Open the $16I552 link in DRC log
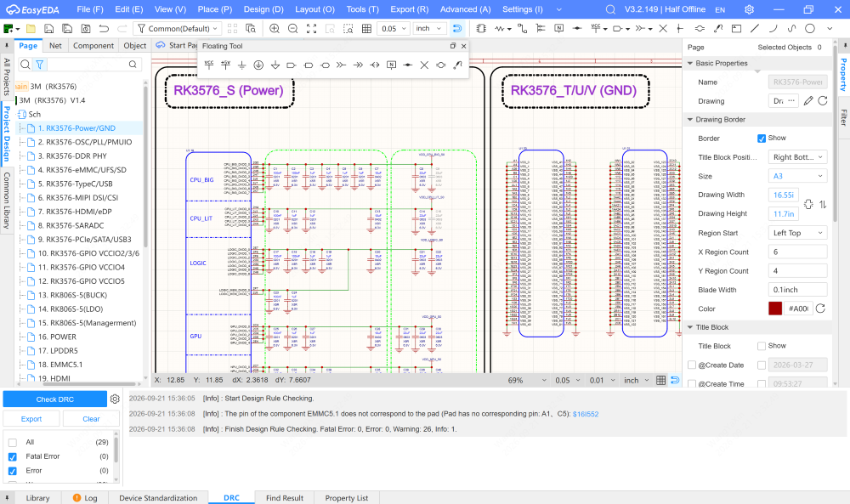The width and height of the screenshot is (850, 504). tap(586, 414)
